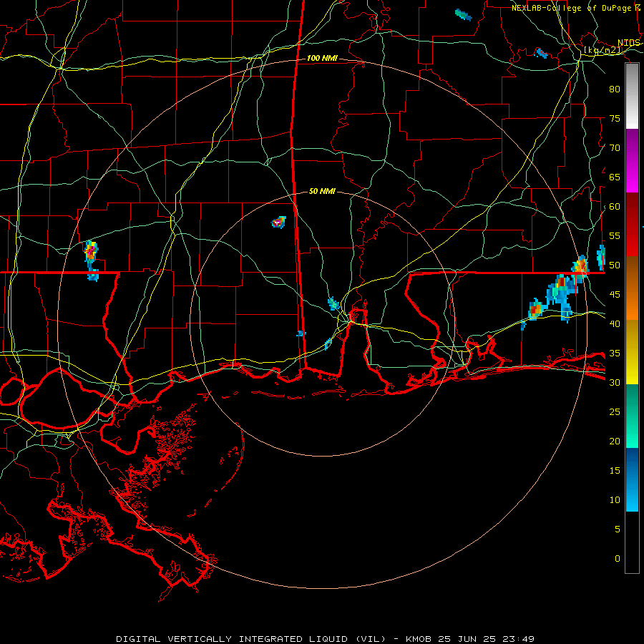Screen dimensions: 644x644
Task: Click "DIGITAL VERTICALLY INTEGRATED LIQUID (VIL)" in the caption
Action: click(250, 639)
